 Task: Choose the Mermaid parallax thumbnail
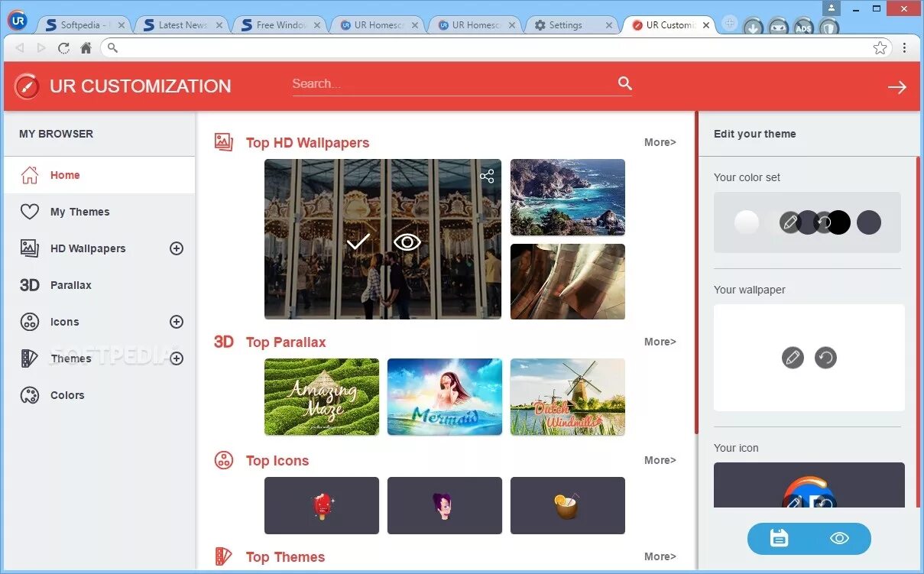(x=445, y=397)
